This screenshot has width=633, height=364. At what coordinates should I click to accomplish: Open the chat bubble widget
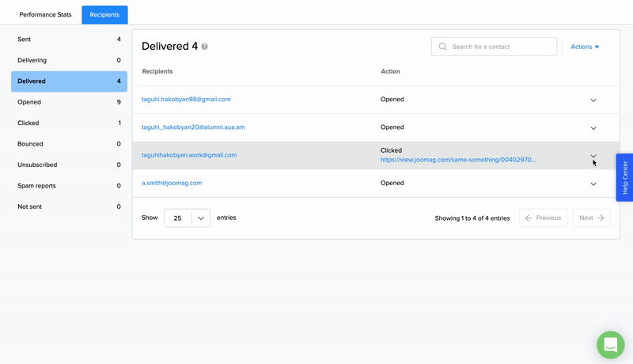click(610, 344)
